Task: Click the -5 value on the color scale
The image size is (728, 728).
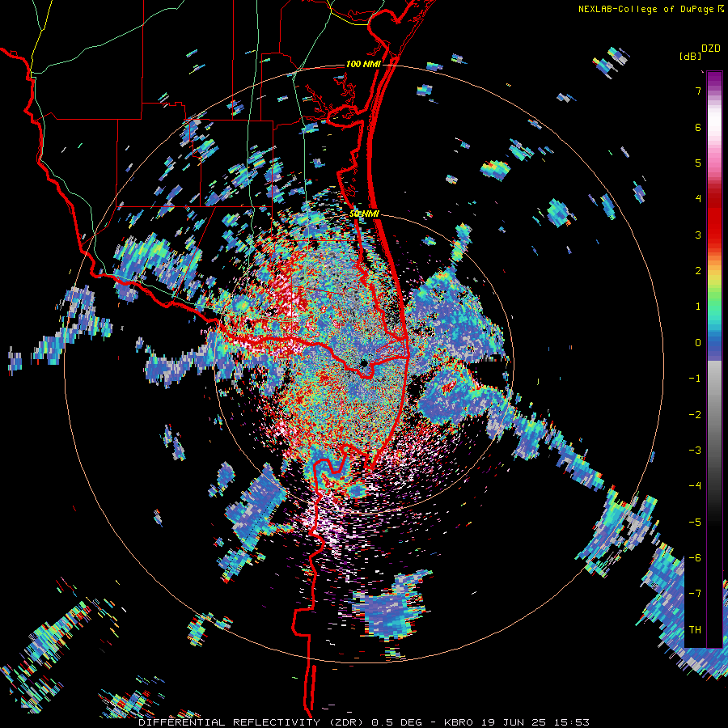Action: (695, 523)
